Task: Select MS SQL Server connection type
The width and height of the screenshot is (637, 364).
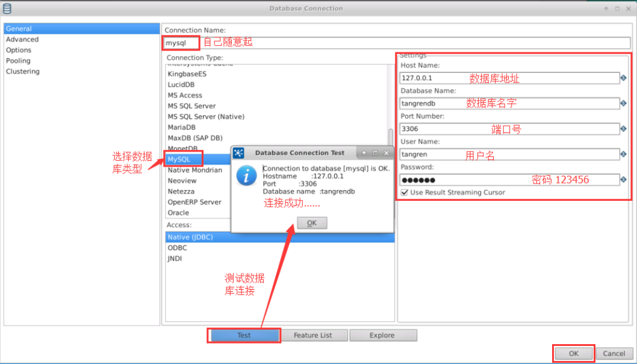Action: [x=191, y=106]
